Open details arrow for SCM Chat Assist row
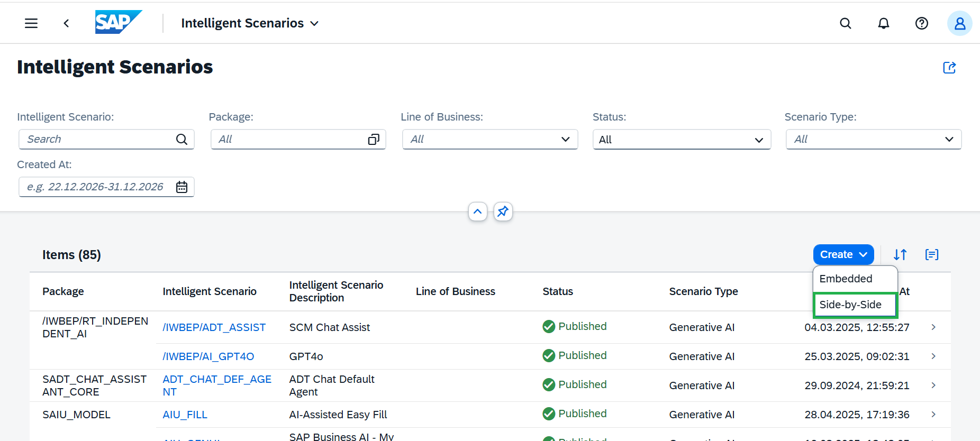980x441 pixels. point(933,327)
